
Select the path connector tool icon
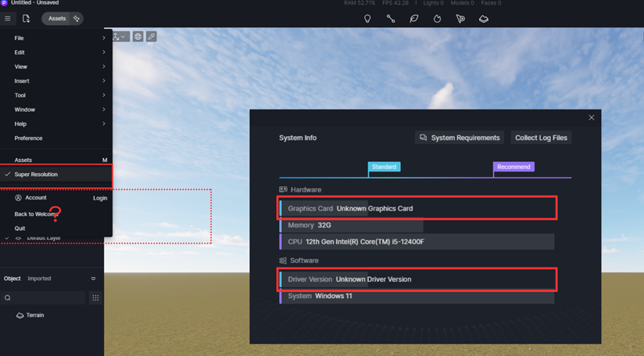tap(391, 19)
